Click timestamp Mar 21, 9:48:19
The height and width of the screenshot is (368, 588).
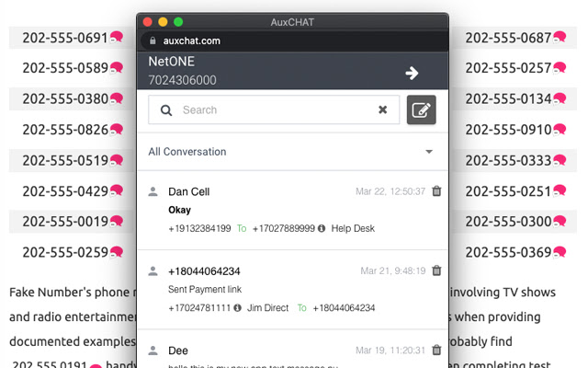(393, 270)
